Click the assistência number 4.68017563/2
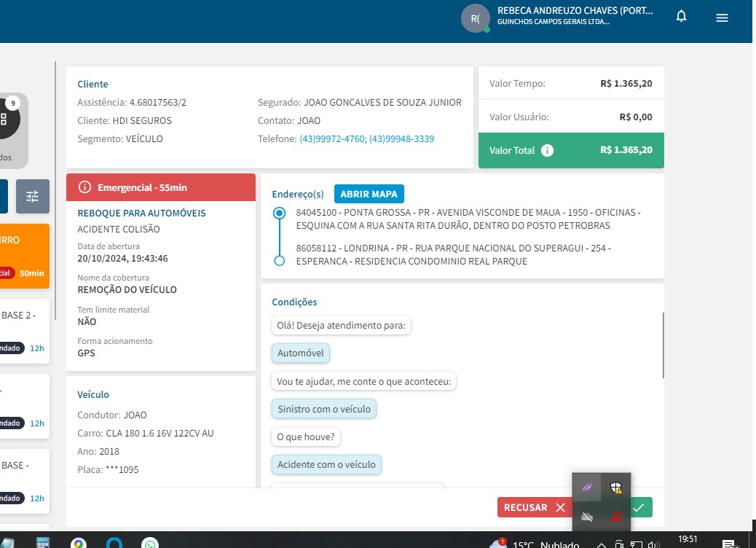 pos(157,102)
